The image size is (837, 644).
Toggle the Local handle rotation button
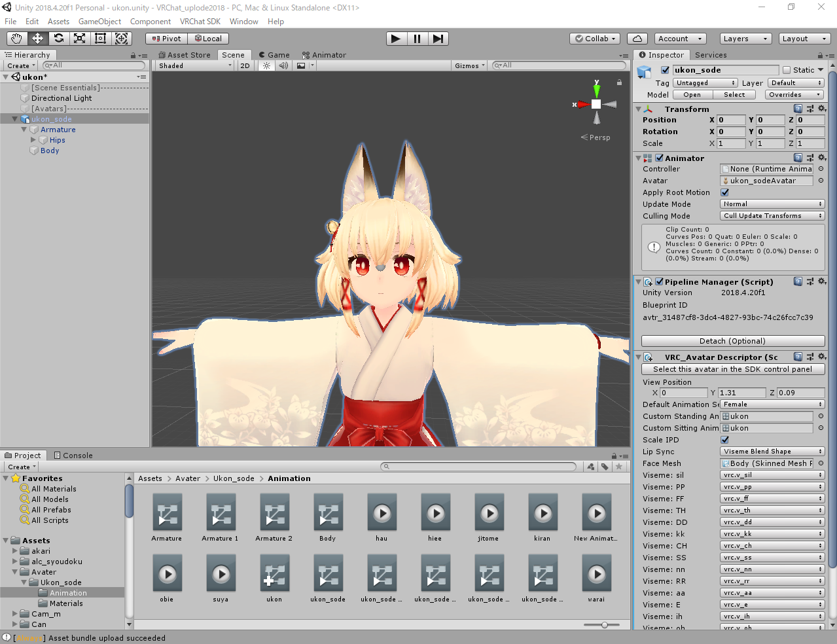pos(208,39)
